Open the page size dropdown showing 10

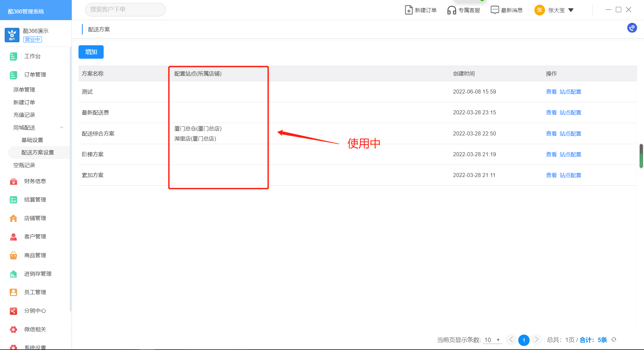[492, 340]
